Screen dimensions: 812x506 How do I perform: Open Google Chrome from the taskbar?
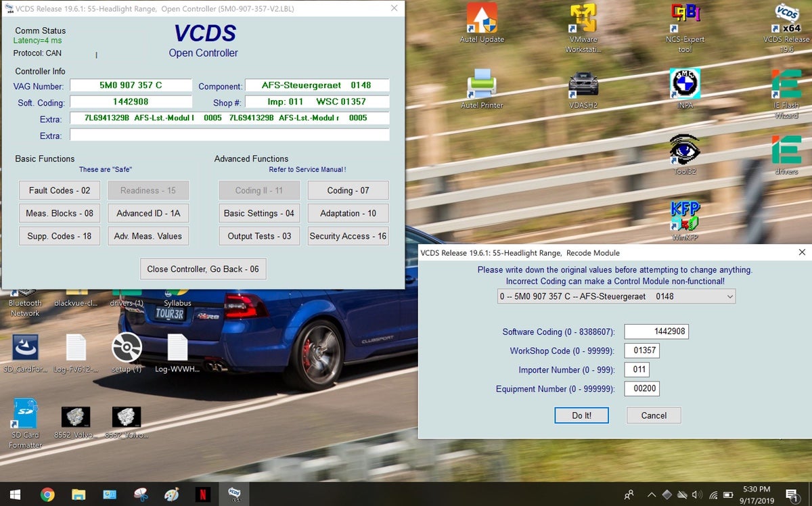(x=47, y=494)
